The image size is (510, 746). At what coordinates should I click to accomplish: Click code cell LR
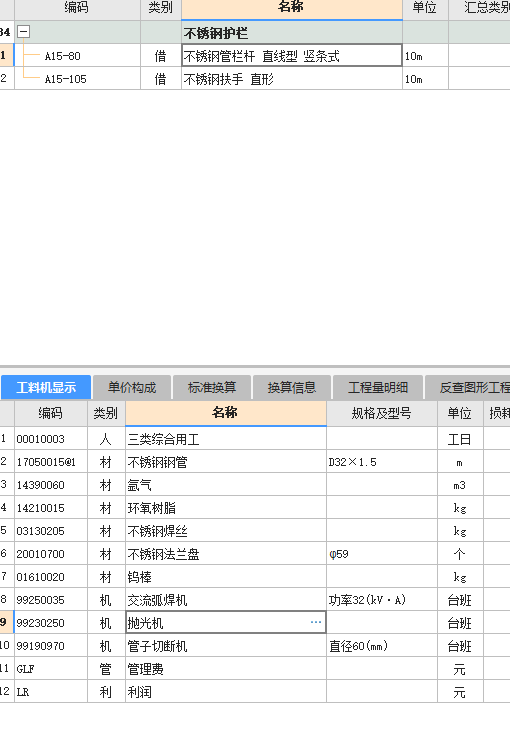[51, 691]
